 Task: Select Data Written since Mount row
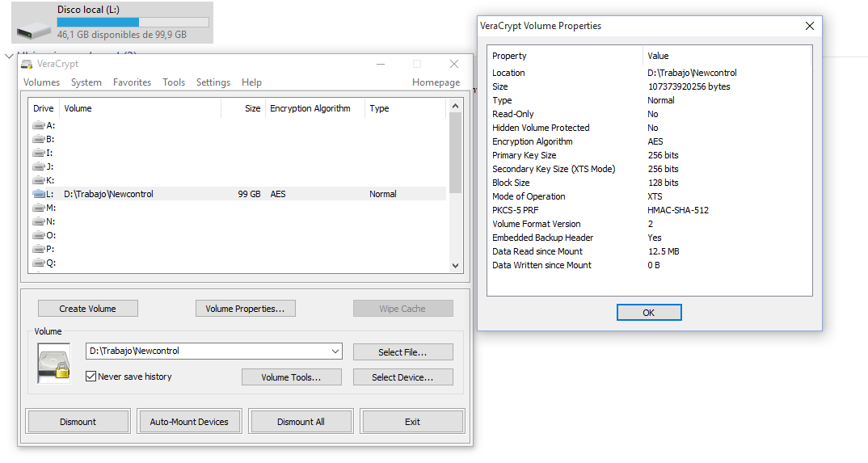coord(649,266)
